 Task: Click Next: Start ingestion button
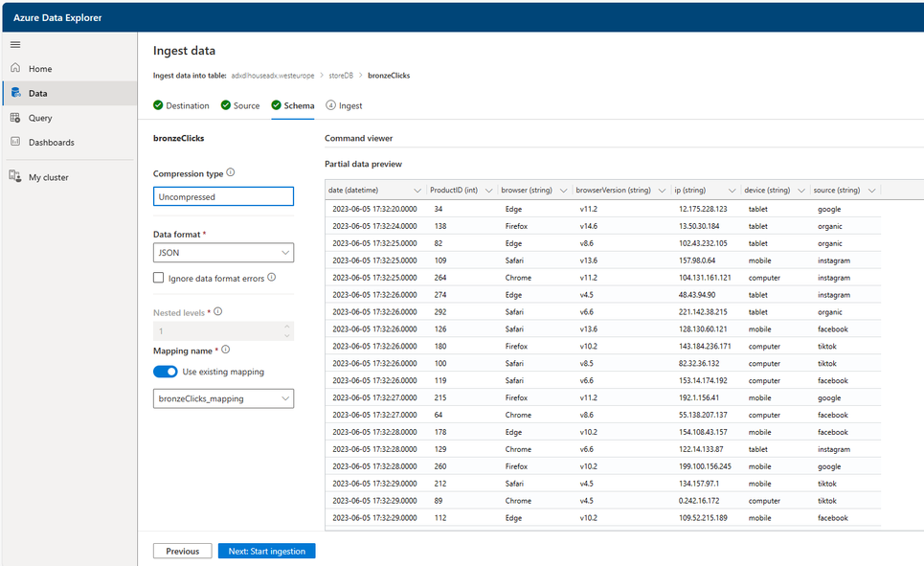[x=267, y=551]
